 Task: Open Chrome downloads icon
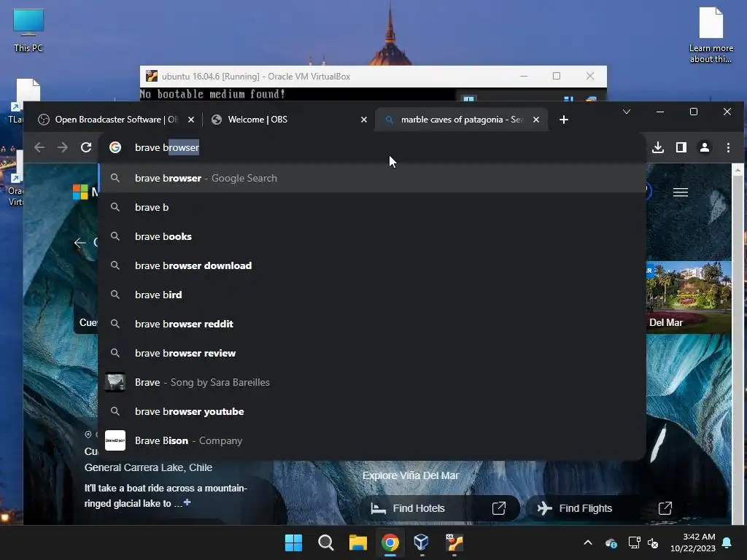[x=658, y=147]
